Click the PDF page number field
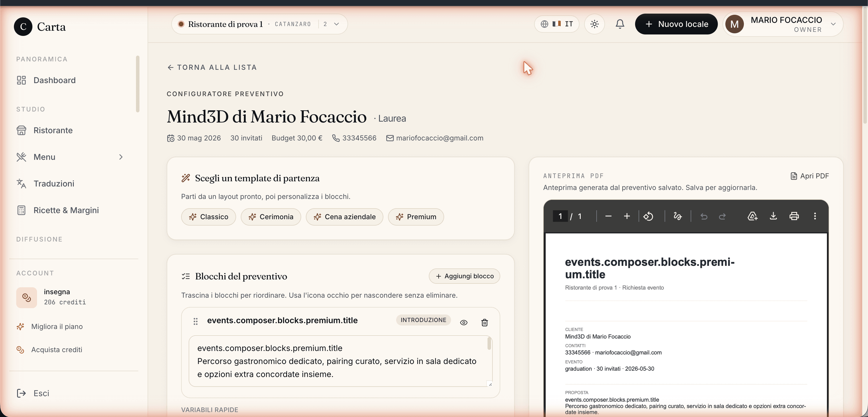 coord(560,216)
